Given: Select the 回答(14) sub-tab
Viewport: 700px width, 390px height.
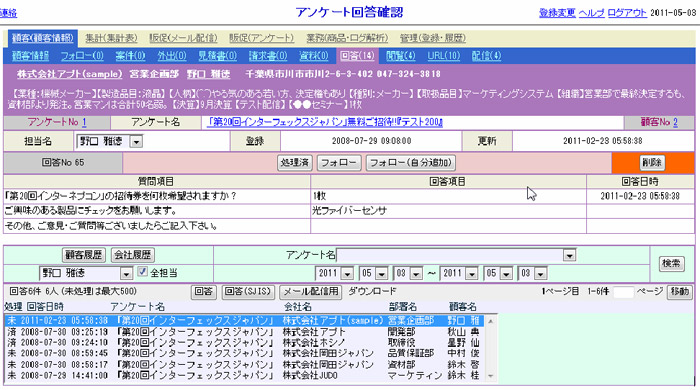Looking at the screenshot, I should pos(357,56).
